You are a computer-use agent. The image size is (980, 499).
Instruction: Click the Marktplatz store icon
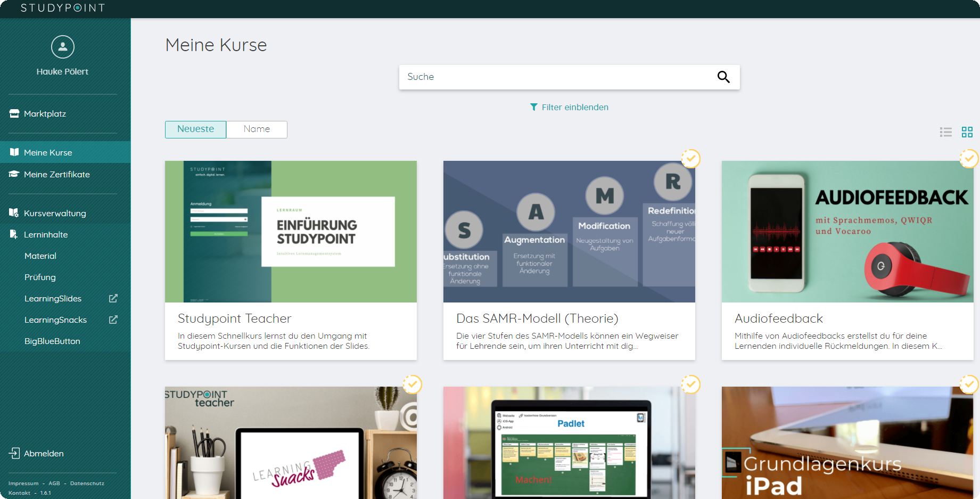click(14, 113)
